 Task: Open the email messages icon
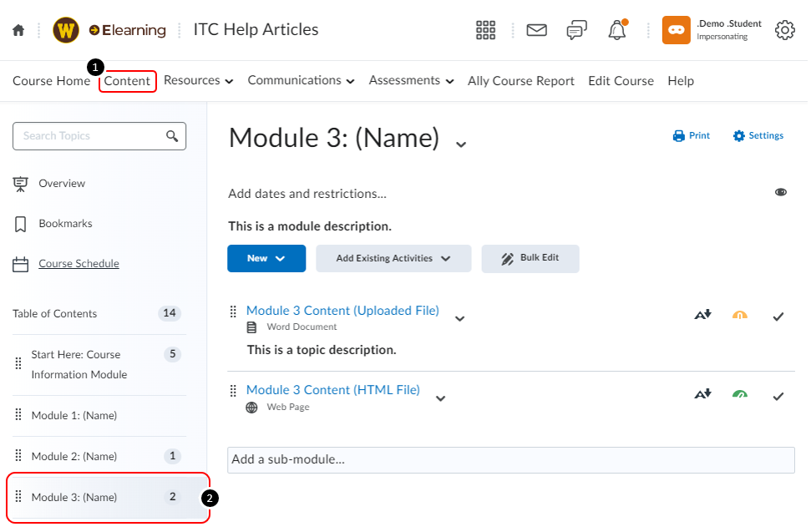[535, 29]
